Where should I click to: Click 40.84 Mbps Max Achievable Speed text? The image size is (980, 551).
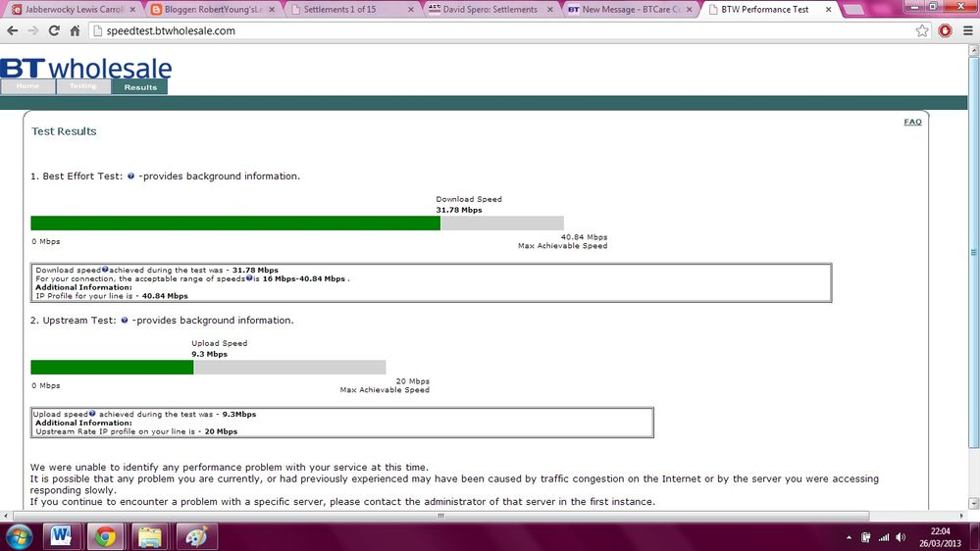point(562,242)
